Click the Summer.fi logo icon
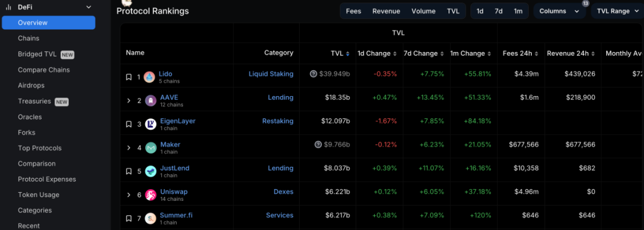Viewport: 644px width, 230px height. click(151, 218)
